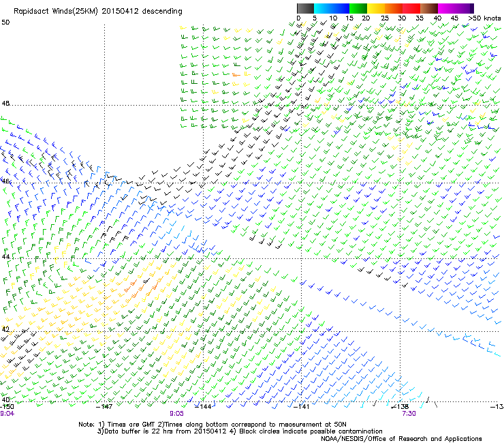504x443 pixels.
Task: Click the longitude label '-147'
Action: (x=104, y=407)
